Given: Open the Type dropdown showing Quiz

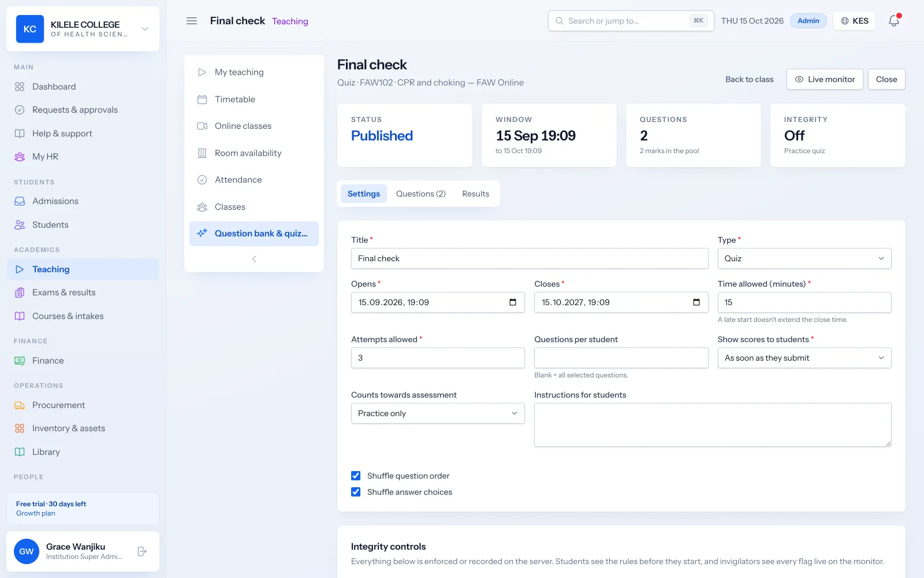Looking at the screenshot, I should pyautogui.click(x=804, y=258).
